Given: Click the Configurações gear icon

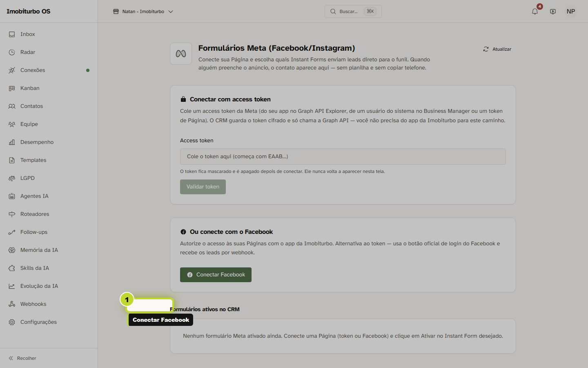Looking at the screenshot, I should tap(12, 322).
